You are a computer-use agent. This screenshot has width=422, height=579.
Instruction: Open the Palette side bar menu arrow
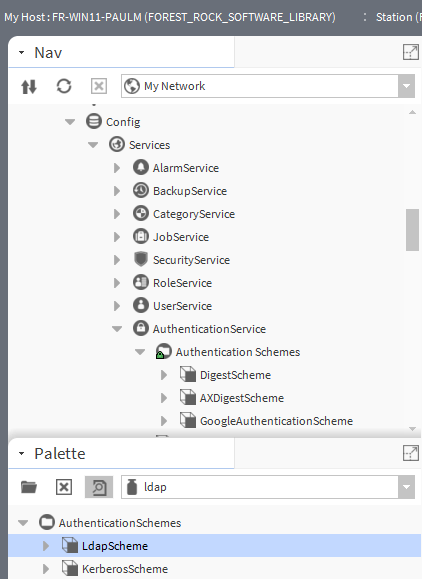21,453
